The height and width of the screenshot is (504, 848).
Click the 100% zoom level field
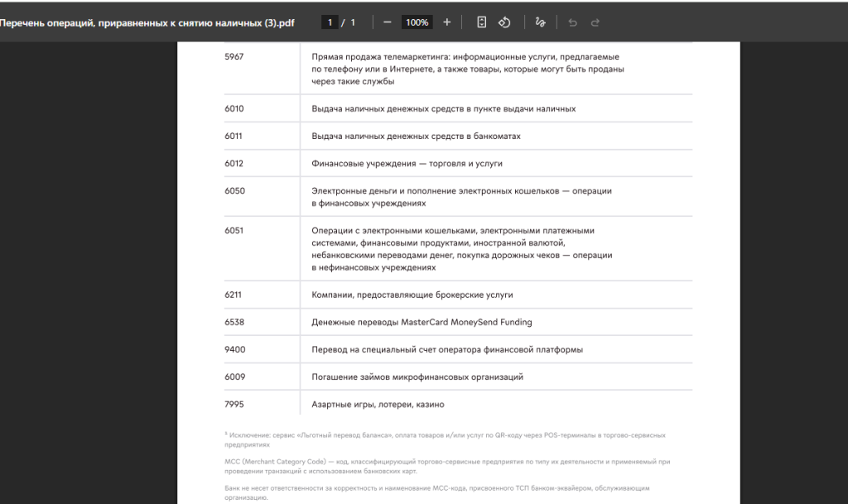417,22
